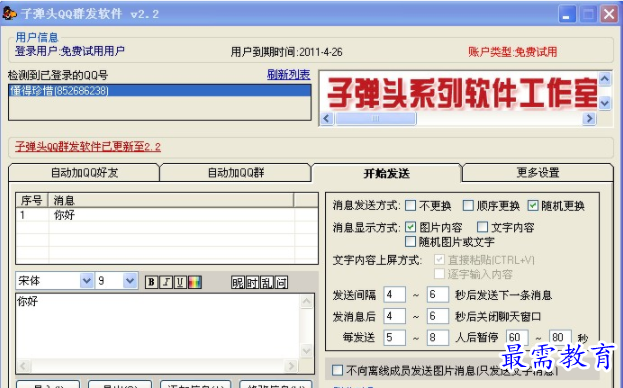Click 每发送 minimum people field 5
The width and height of the screenshot is (623, 388).
(x=395, y=338)
